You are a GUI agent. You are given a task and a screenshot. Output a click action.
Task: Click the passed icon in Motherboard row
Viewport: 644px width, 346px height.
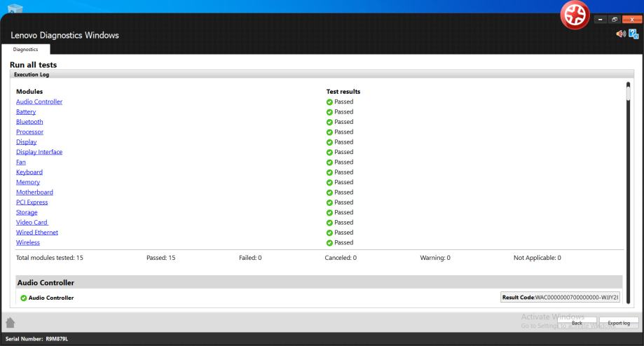[x=329, y=193]
